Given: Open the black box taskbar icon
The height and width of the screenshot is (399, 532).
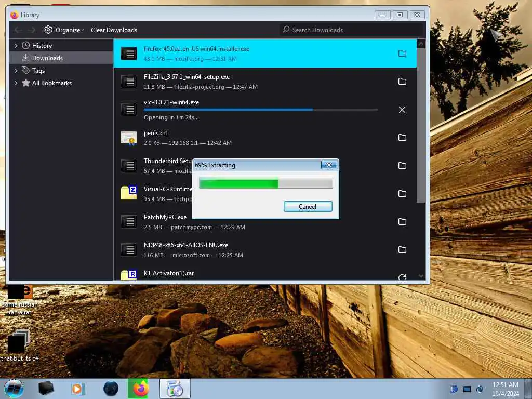Looking at the screenshot, I should 46,389.
